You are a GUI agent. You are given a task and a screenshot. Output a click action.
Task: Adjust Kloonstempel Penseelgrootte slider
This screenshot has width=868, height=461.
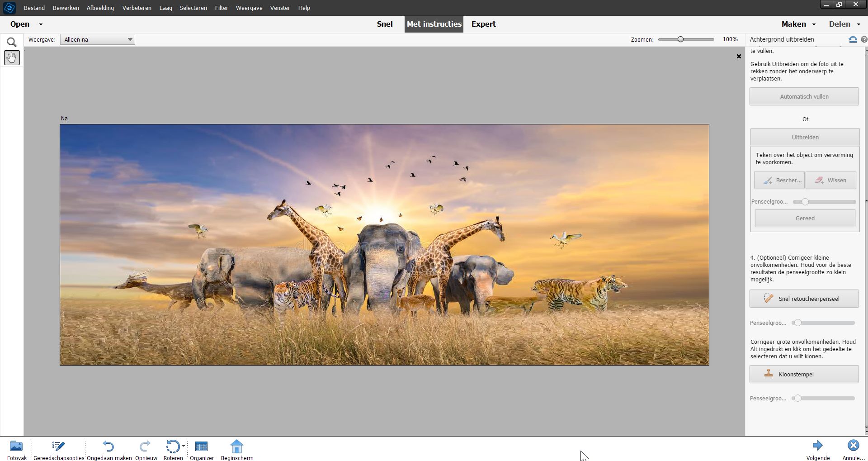823,398
